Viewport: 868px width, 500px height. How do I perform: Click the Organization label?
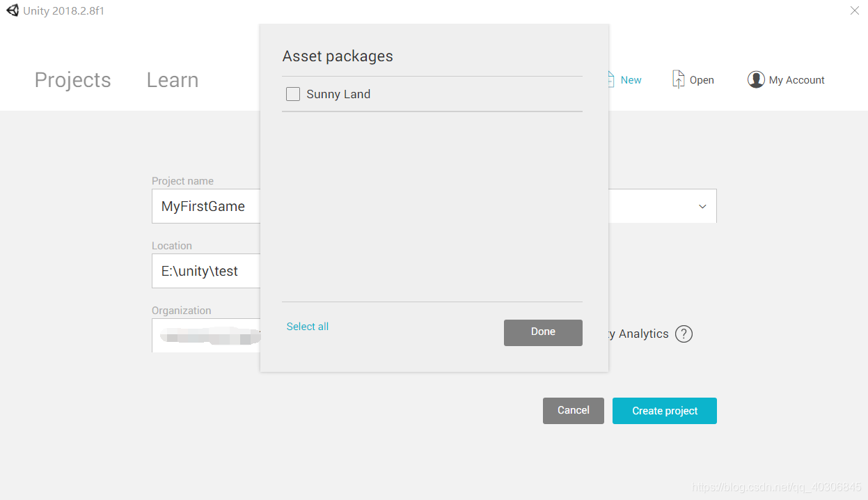point(182,311)
